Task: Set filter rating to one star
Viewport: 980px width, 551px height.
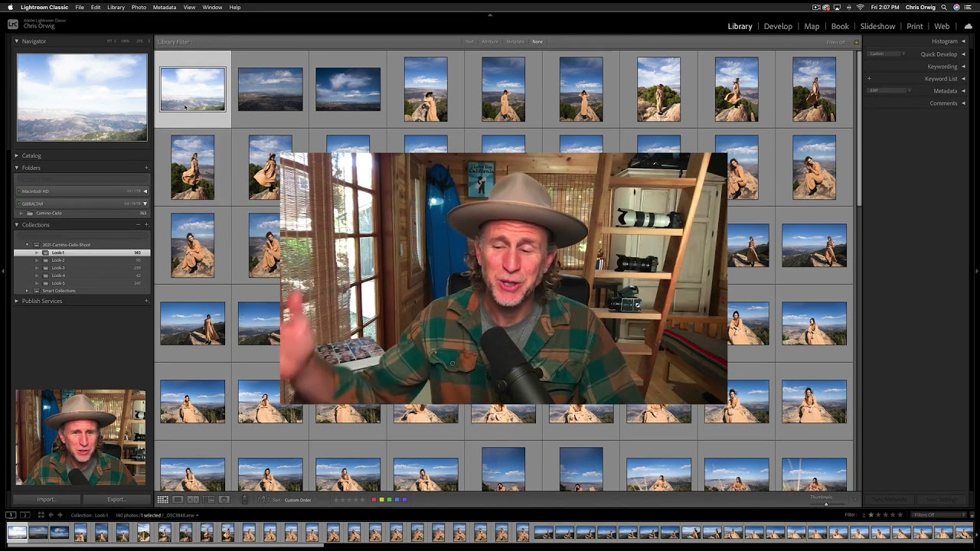Action: pyautogui.click(x=871, y=515)
